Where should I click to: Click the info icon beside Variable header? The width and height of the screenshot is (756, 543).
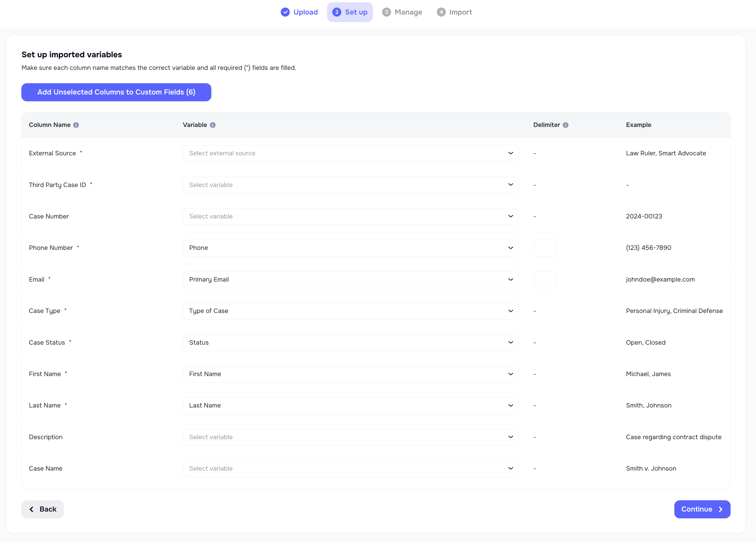point(213,125)
